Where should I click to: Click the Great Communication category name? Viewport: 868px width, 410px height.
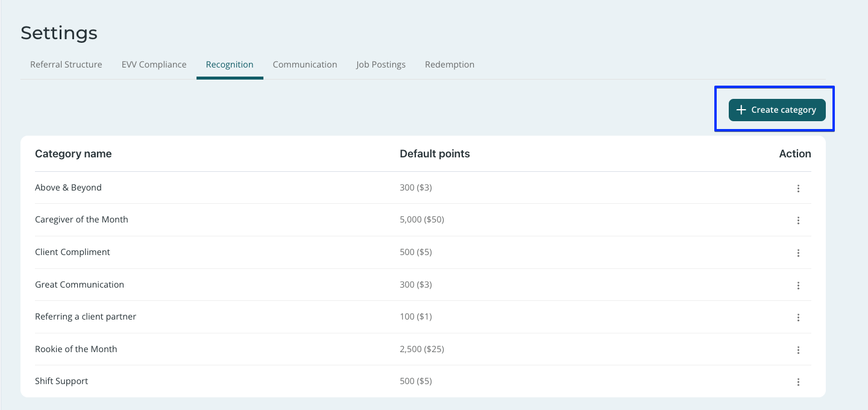[80, 285]
